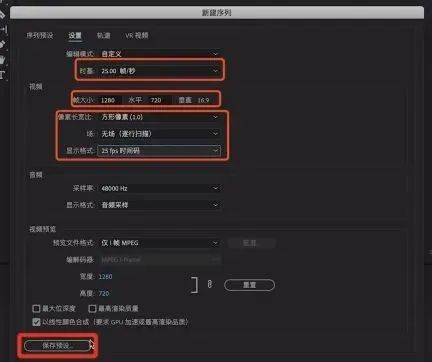
Task: Enable the 最大位深度 checkbox
Action: pyautogui.click(x=36, y=308)
